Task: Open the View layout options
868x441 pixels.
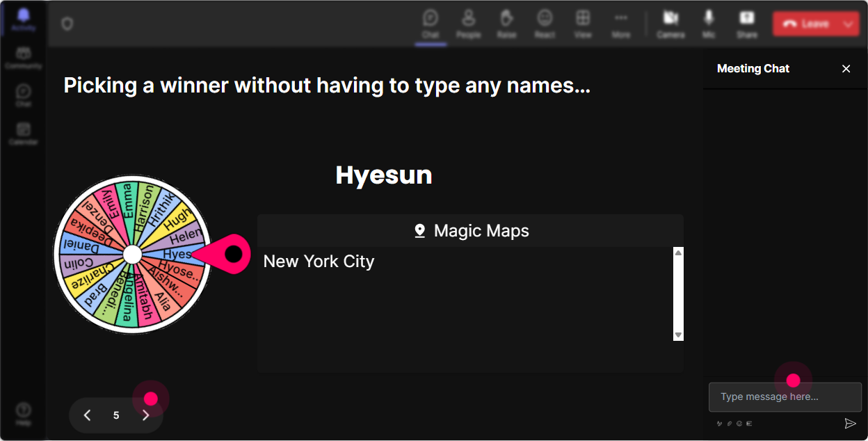Action: (x=583, y=24)
